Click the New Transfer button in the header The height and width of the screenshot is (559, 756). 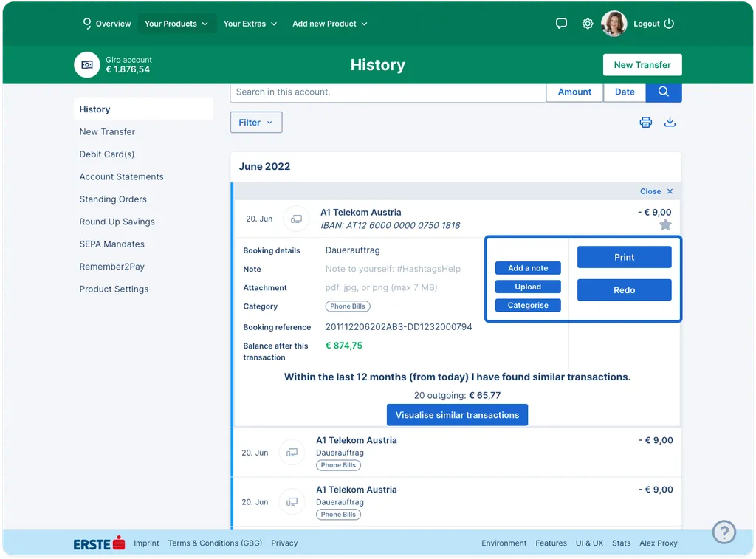pyautogui.click(x=642, y=65)
